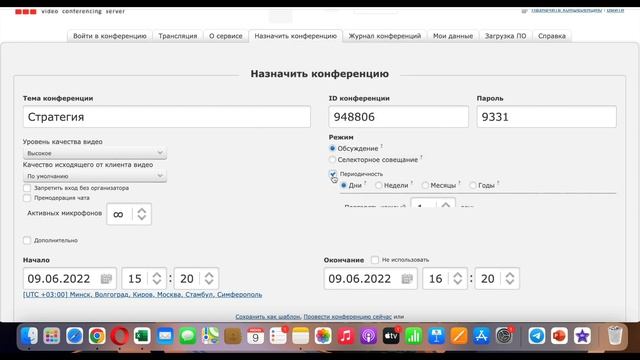Open Reminders from the dock
The image size is (640, 360).
click(278, 336)
